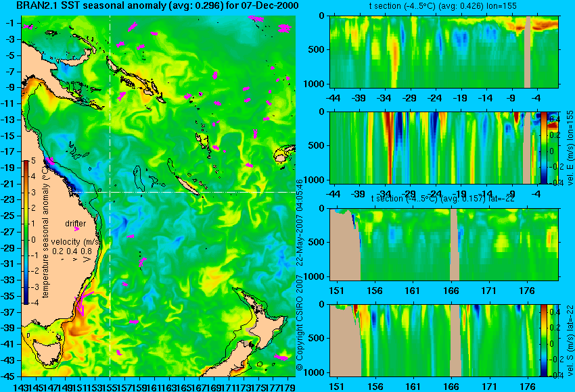
Task: Click the SST temperature anomaly colorbar on map
Action: 26,232
